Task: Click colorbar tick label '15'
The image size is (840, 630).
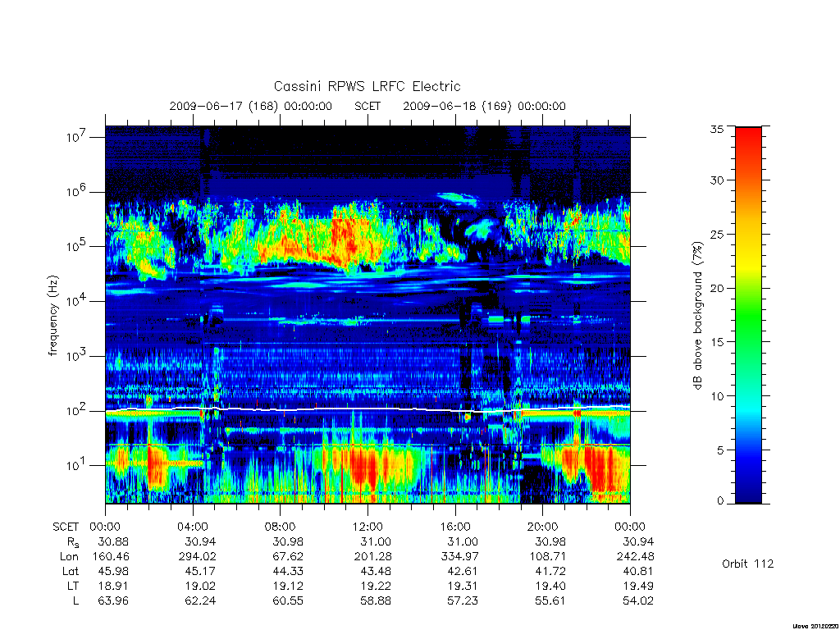Action: coord(717,342)
